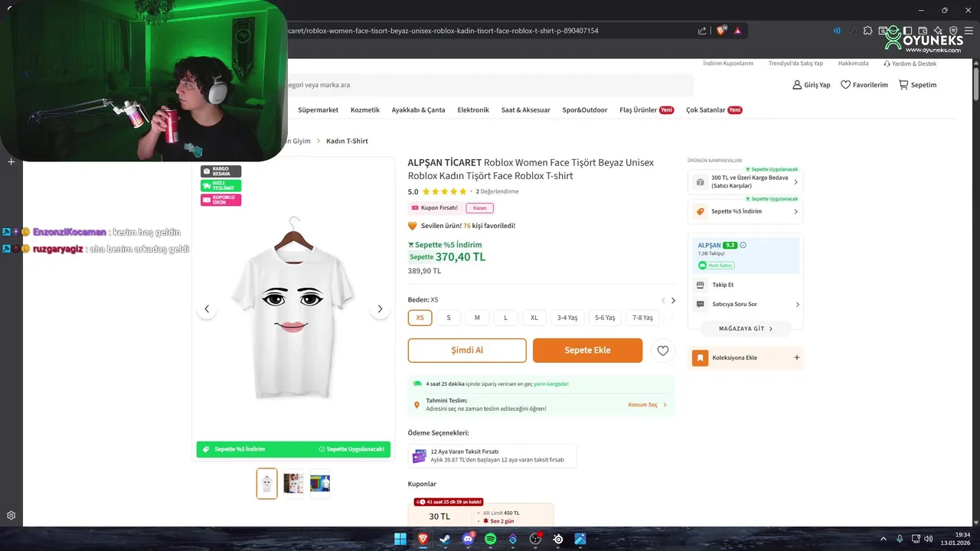980x551 pixels.
Task: Select size M option
Action: point(477,318)
